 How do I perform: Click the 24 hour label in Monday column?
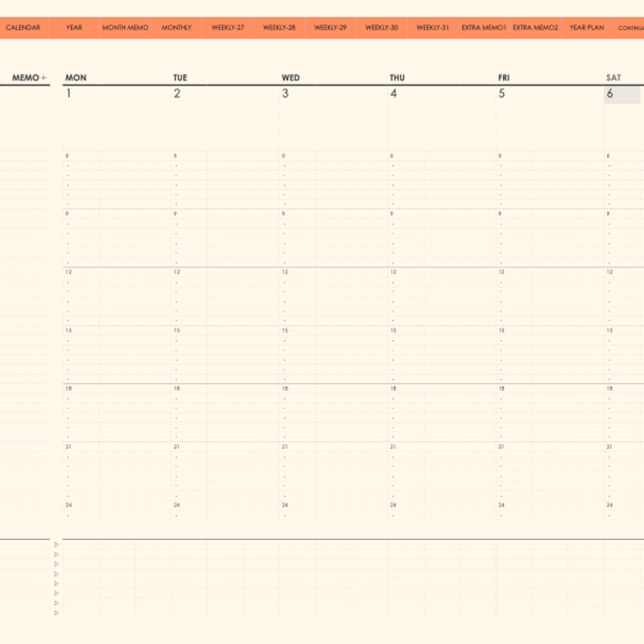[x=69, y=505]
